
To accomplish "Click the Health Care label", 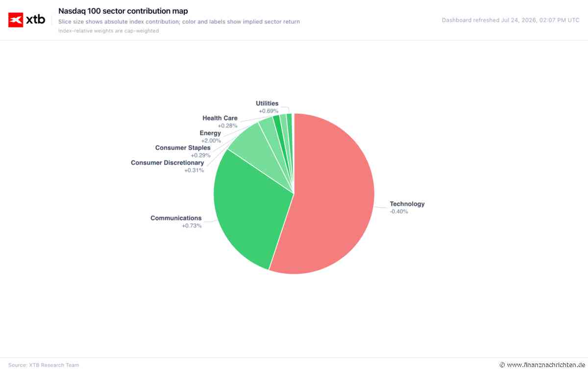I will [x=220, y=118].
